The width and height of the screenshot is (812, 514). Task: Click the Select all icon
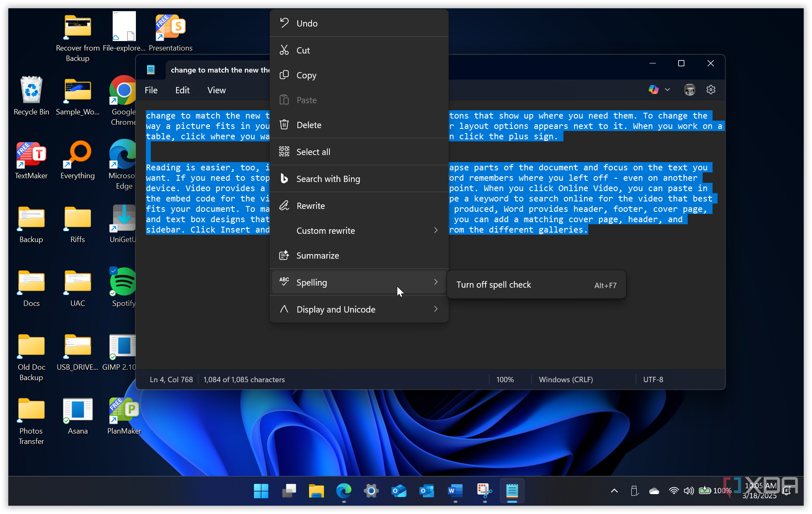click(284, 151)
